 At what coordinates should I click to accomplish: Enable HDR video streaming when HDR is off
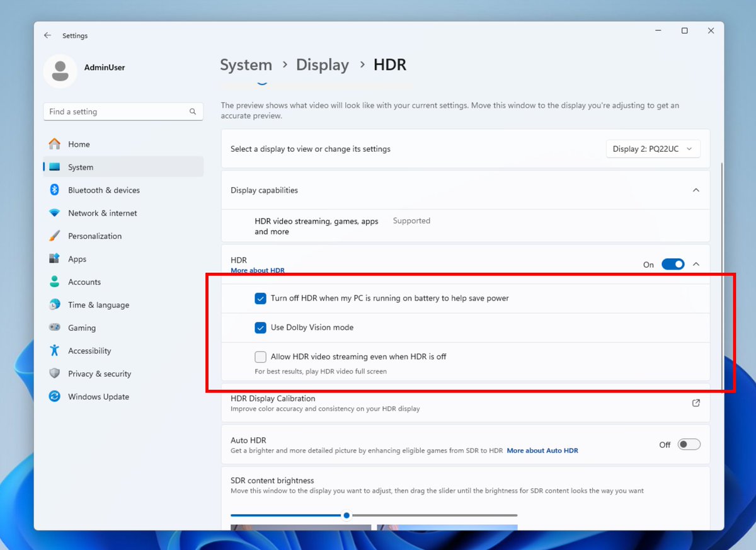pos(260,357)
